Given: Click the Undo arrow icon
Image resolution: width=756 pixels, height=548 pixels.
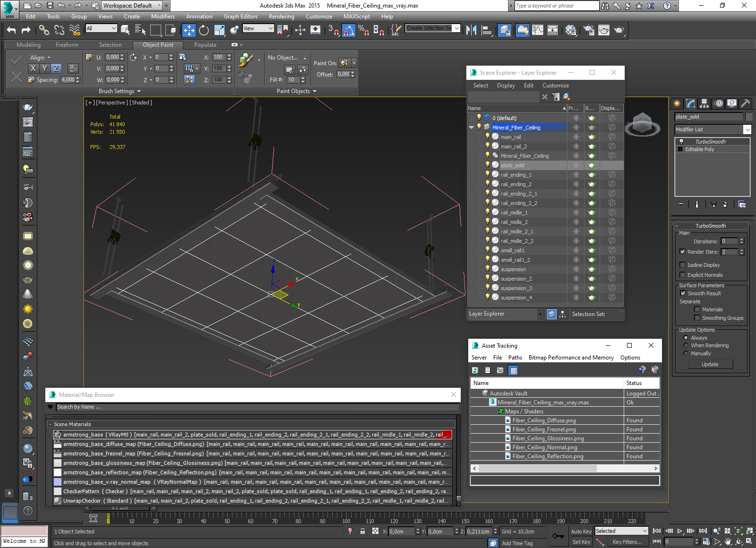Looking at the screenshot, I should [x=11, y=30].
